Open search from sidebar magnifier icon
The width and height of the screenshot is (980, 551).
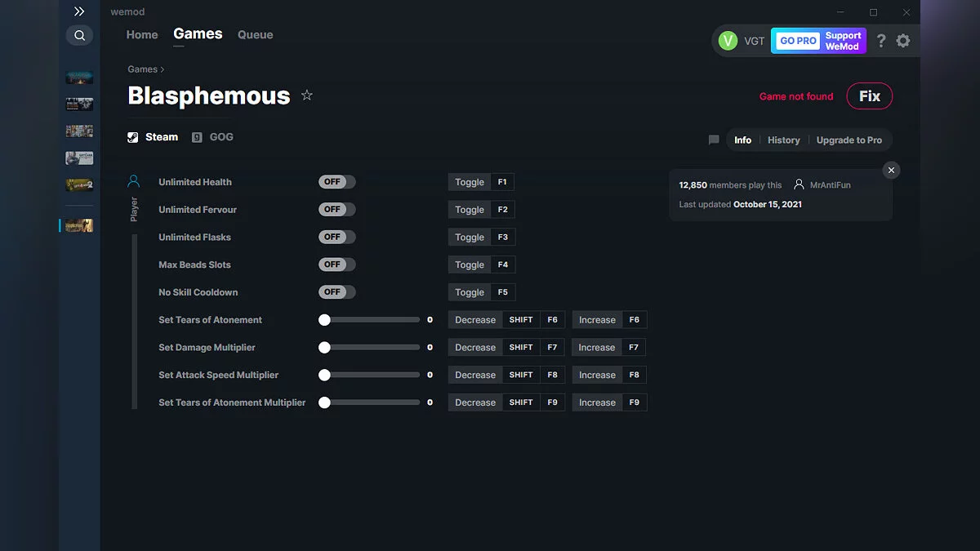point(79,35)
